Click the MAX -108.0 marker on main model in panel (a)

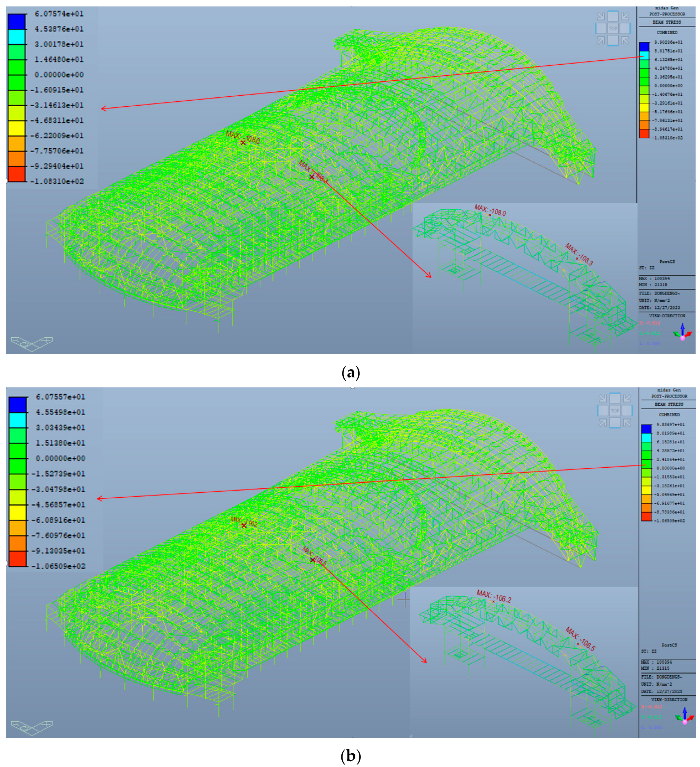coord(243,143)
